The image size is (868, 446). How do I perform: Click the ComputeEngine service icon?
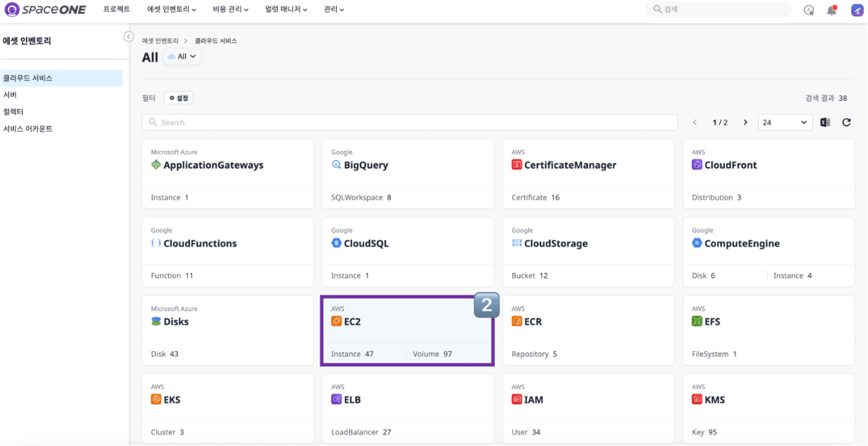pos(697,243)
